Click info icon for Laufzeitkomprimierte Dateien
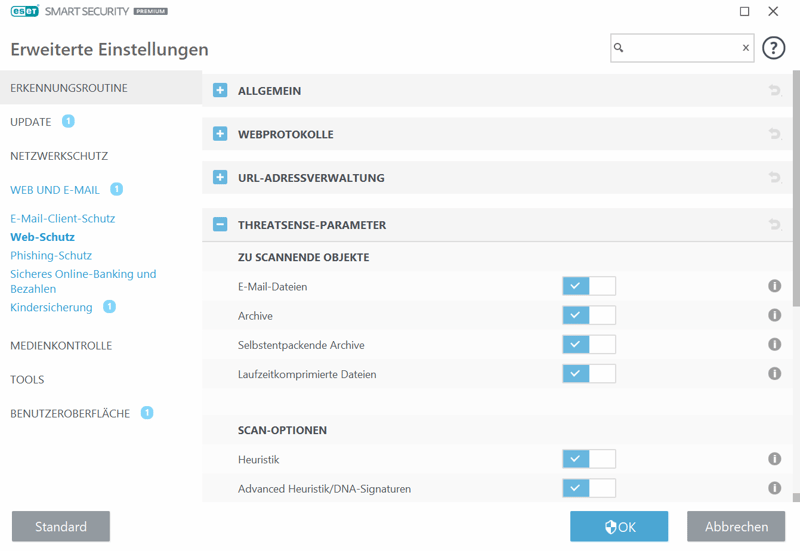The width and height of the screenshot is (800, 551). coord(774,373)
